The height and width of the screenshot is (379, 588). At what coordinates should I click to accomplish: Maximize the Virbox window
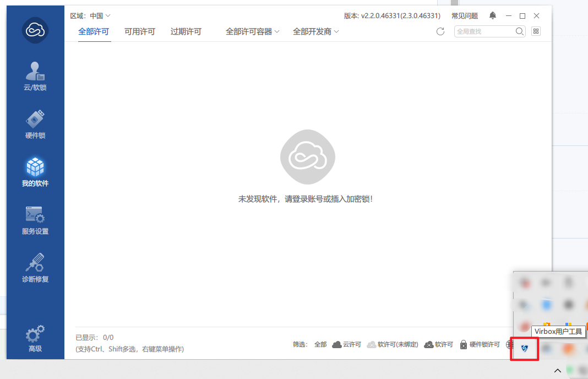click(522, 16)
